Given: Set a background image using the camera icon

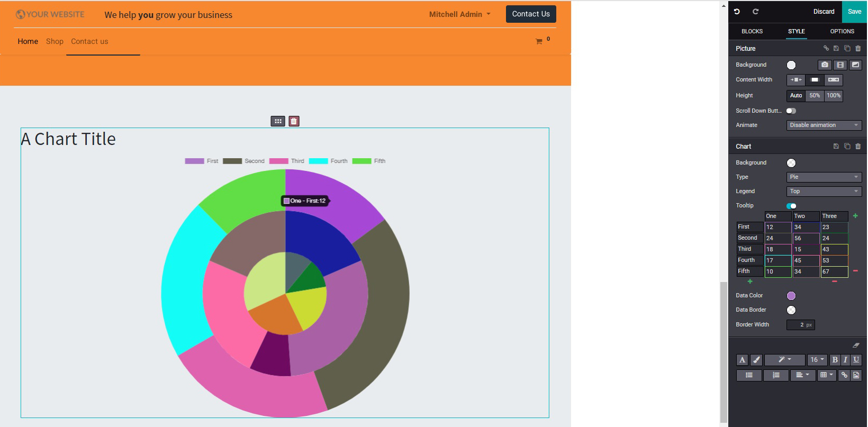Looking at the screenshot, I should tap(824, 65).
